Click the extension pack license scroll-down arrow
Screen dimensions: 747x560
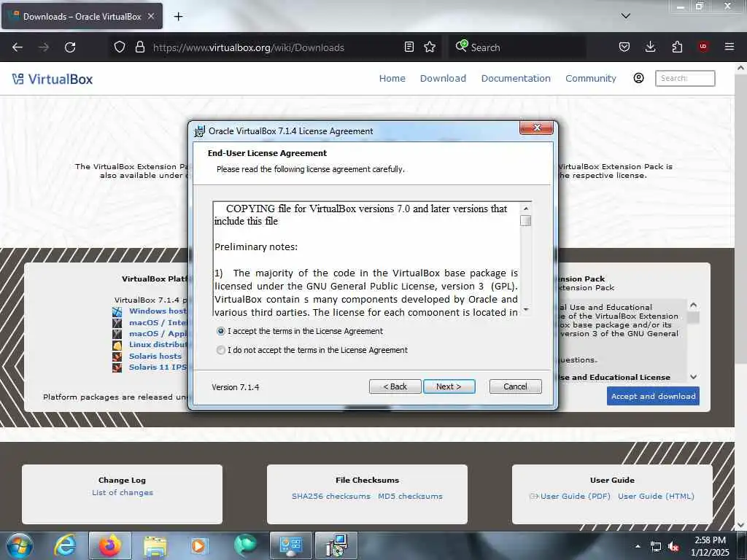[x=693, y=377]
